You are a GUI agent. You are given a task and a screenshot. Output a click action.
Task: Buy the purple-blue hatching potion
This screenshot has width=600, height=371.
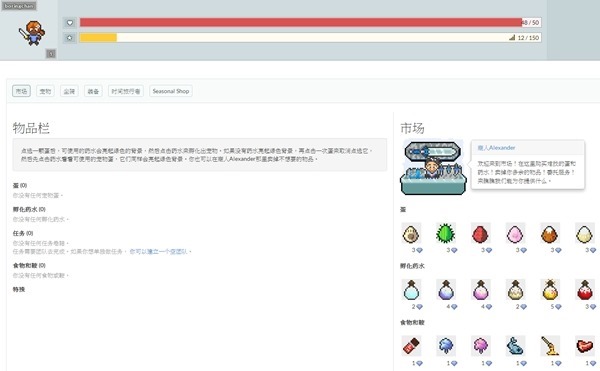click(x=446, y=290)
